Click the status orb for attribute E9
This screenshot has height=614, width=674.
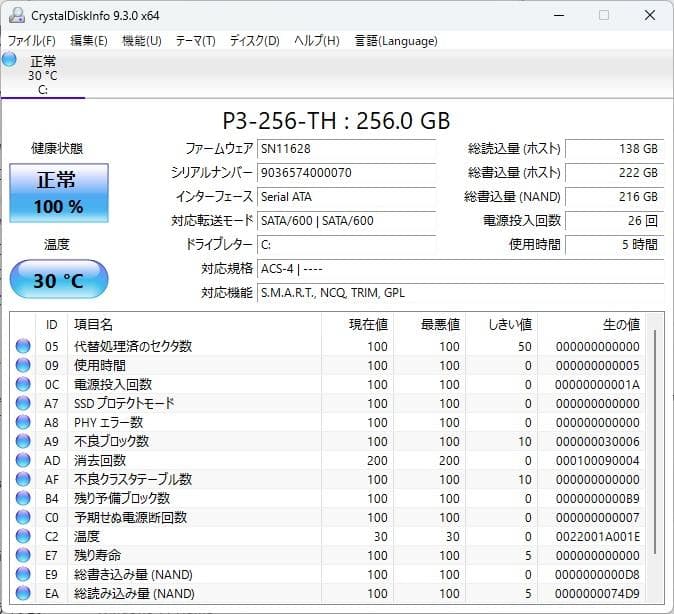click(x=23, y=574)
